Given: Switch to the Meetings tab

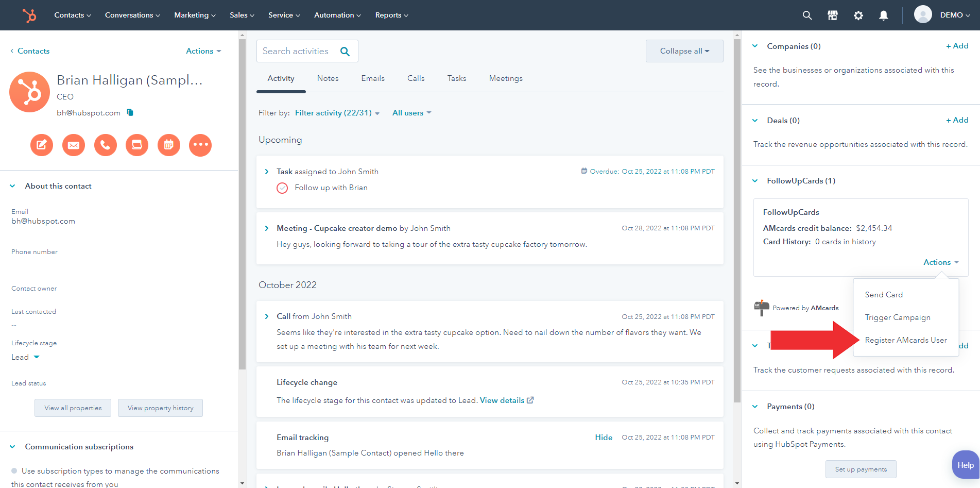Looking at the screenshot, I should [506, 78].
